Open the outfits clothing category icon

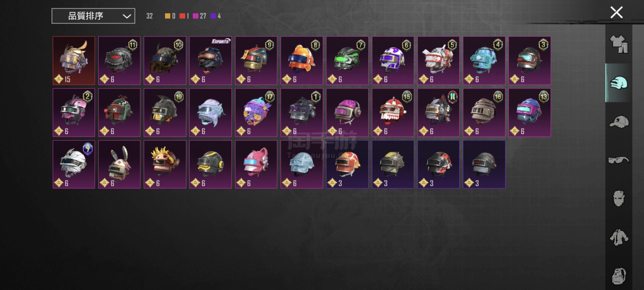pos(619,44)
